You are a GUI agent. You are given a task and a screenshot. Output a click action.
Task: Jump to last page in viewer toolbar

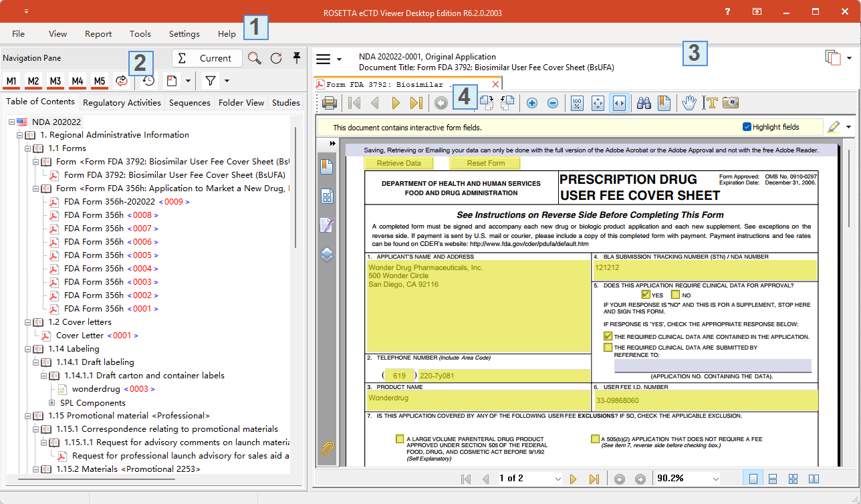(x=416, y=103)
